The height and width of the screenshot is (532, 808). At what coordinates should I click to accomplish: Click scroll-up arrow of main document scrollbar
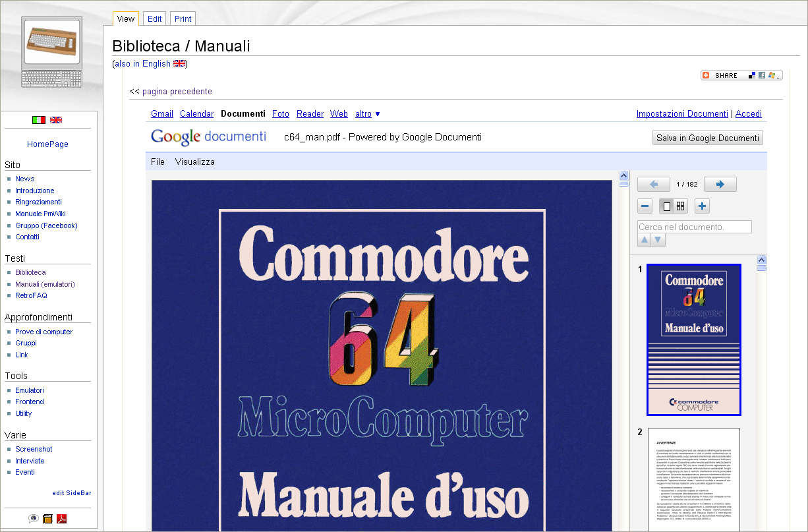click(624, 175)
